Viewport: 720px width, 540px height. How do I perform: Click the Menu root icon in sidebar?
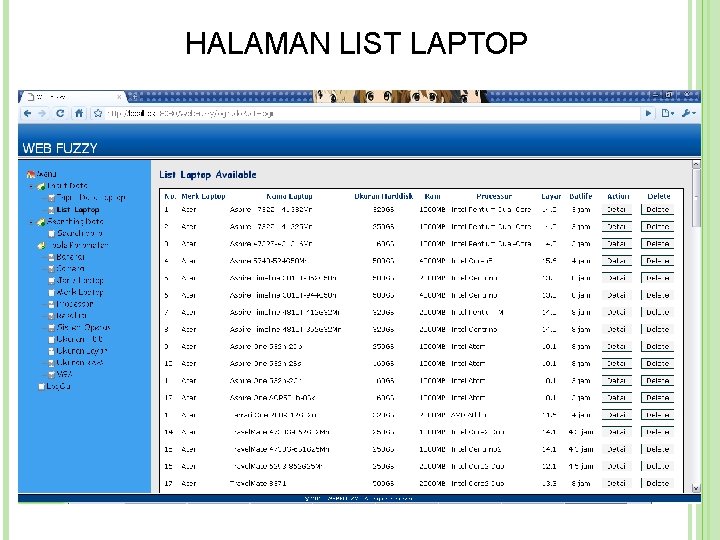(x=31, y=174)
